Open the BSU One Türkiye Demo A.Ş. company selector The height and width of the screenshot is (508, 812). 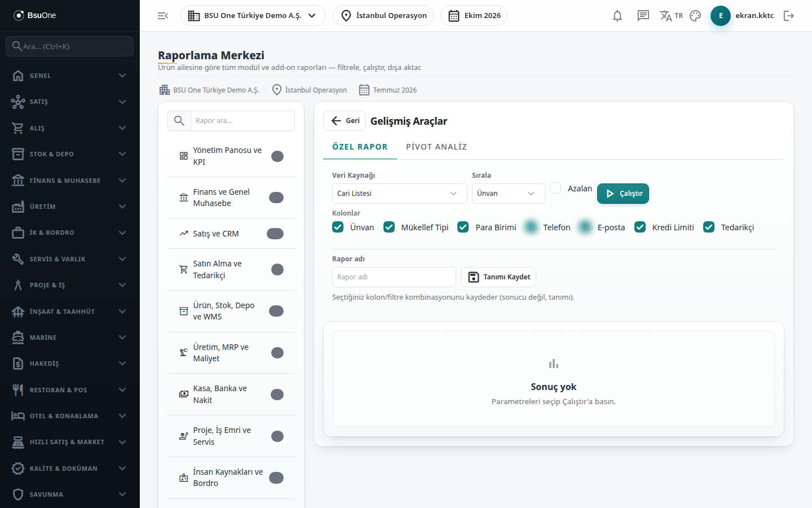coord(253,16)
